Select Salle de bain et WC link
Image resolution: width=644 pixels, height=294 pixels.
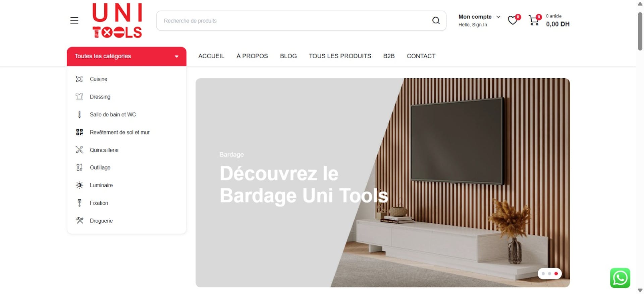point(113,115)
